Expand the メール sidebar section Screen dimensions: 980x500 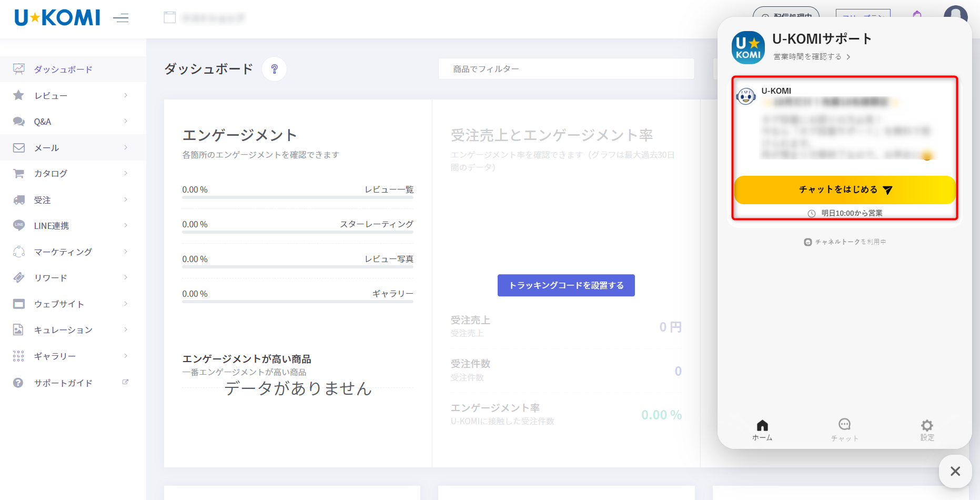pyautogui.click(x=73, y=148)
